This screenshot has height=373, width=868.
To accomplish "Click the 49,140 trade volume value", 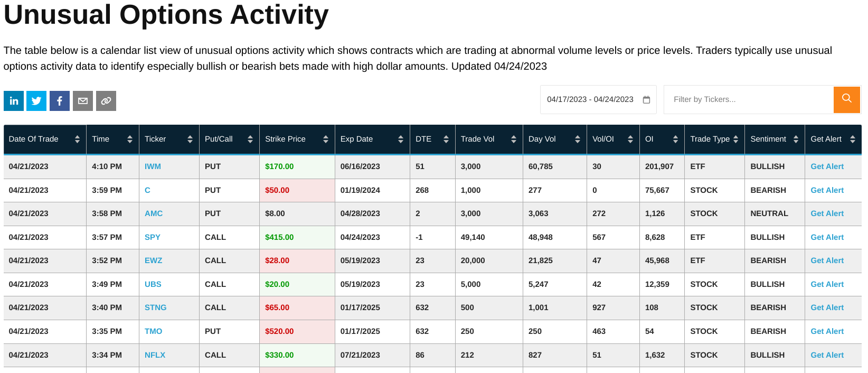I will [473, 237].
